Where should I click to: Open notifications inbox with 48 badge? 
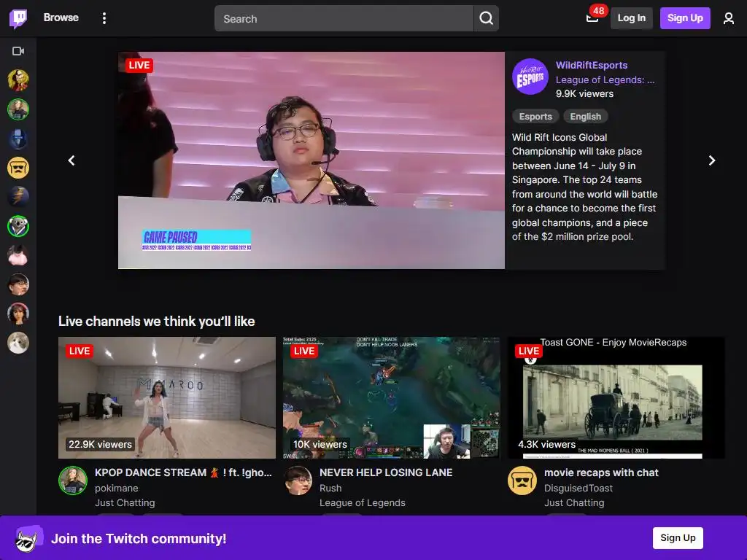click(x=592, y=18)
